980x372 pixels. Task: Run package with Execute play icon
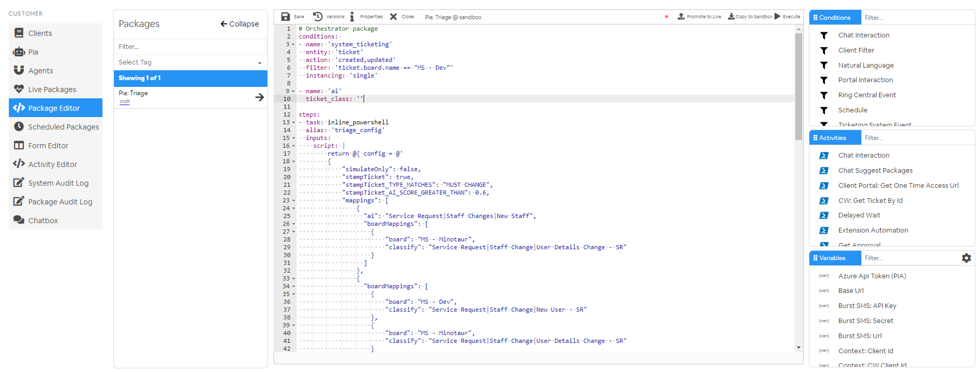coord(778,16)
